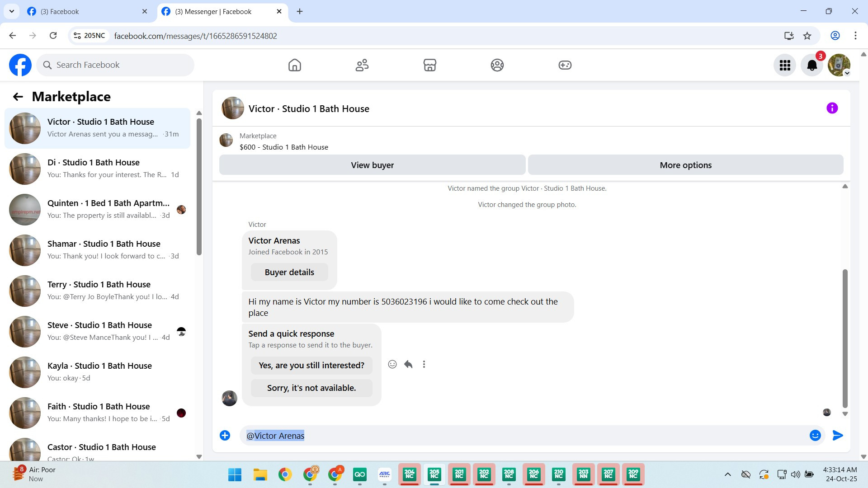Click the browser back arrow

pyautogui.click(x=13, y=36)
